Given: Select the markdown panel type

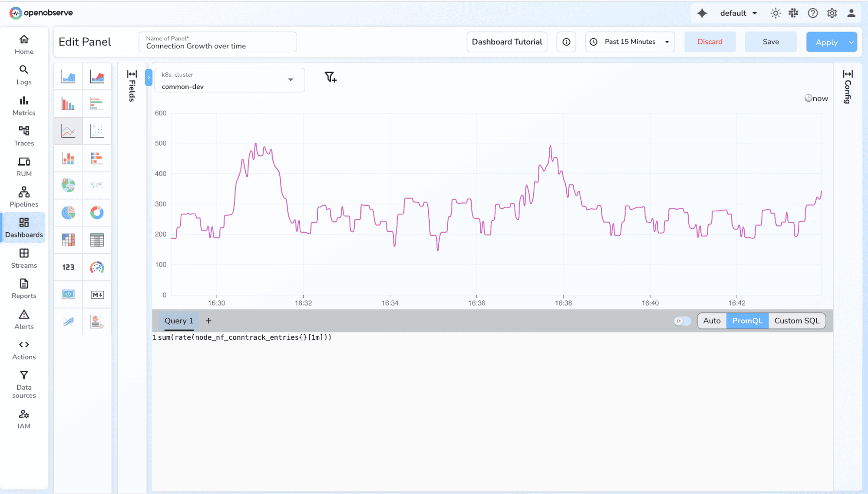Looking at the screenshot, I should [x=97, y=294].
